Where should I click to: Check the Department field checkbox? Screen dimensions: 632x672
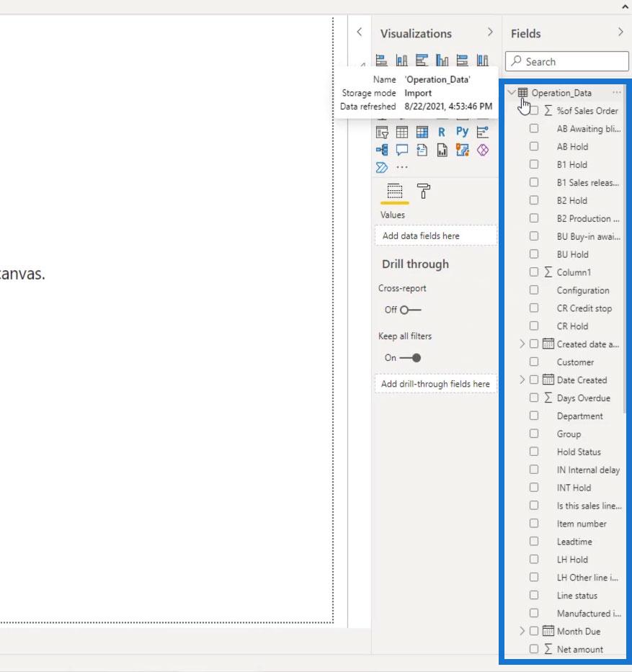pos(534,416)
